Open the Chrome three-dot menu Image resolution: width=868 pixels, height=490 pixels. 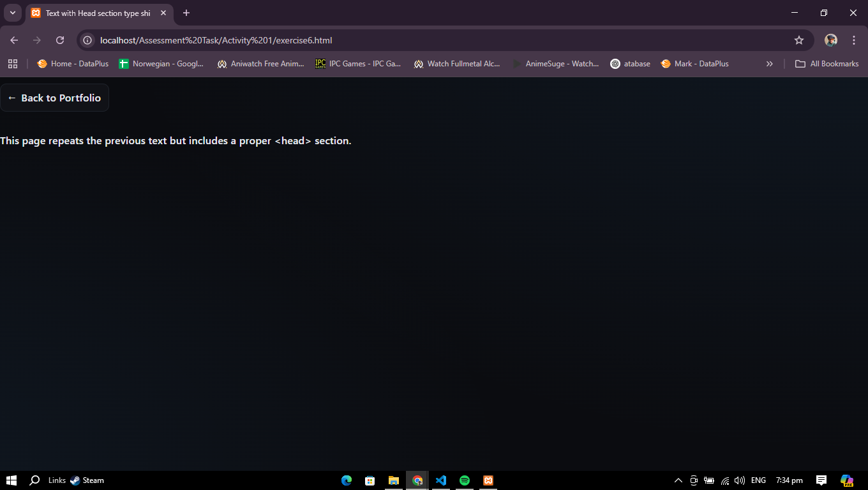tap(853, 40)
